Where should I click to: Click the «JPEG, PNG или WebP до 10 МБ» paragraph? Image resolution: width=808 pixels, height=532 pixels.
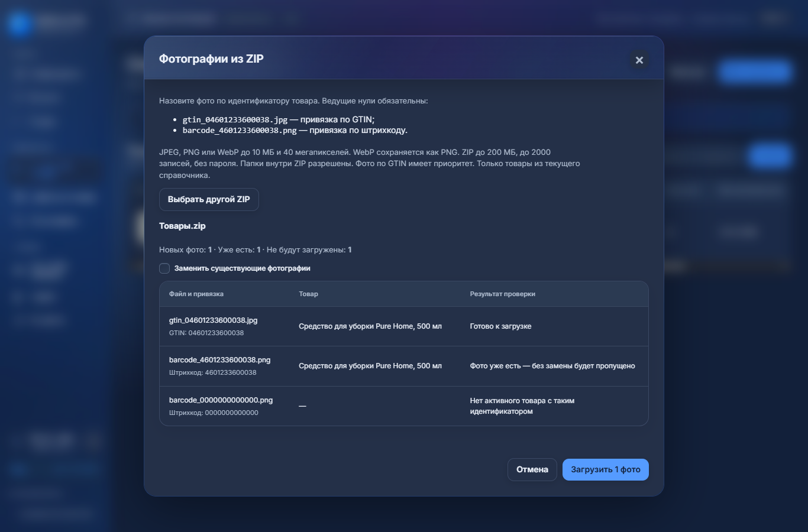pos(370,164)
